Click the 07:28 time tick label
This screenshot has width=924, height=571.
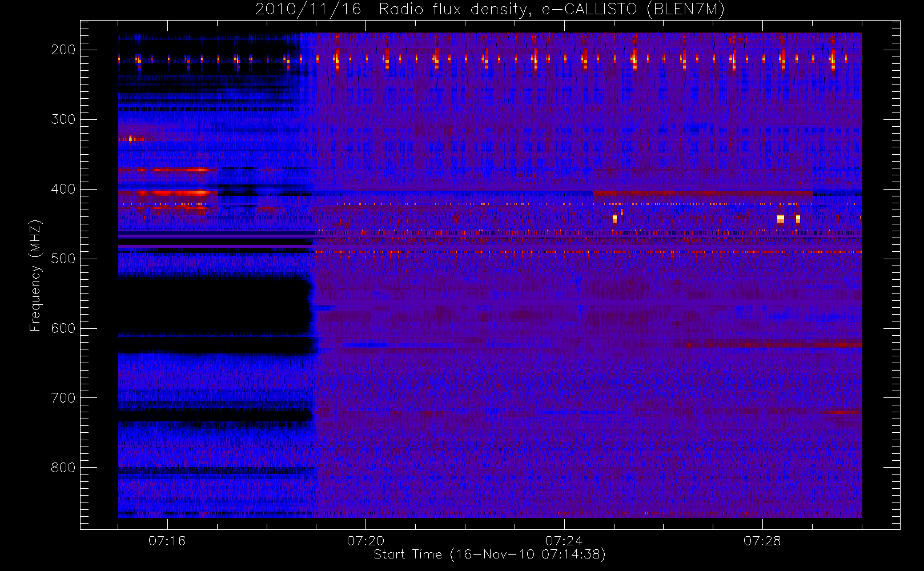(x=762, y=541)
